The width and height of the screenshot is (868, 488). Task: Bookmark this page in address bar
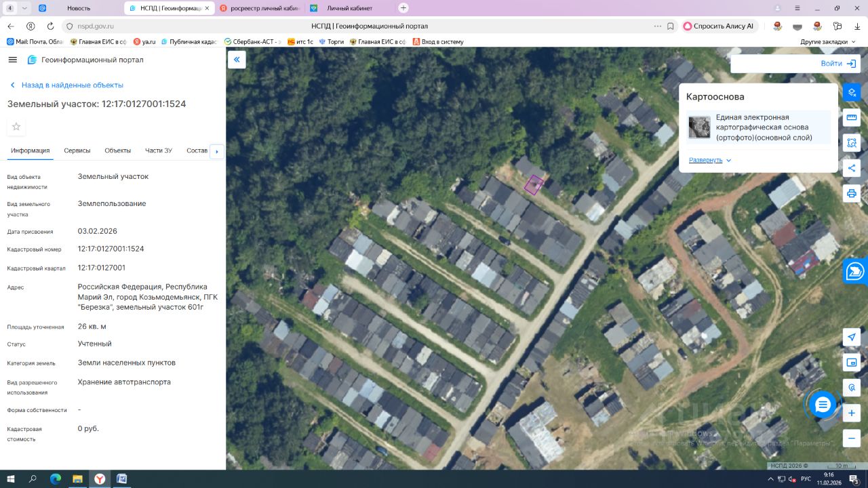pyautogui.click(x=671, y=26)
